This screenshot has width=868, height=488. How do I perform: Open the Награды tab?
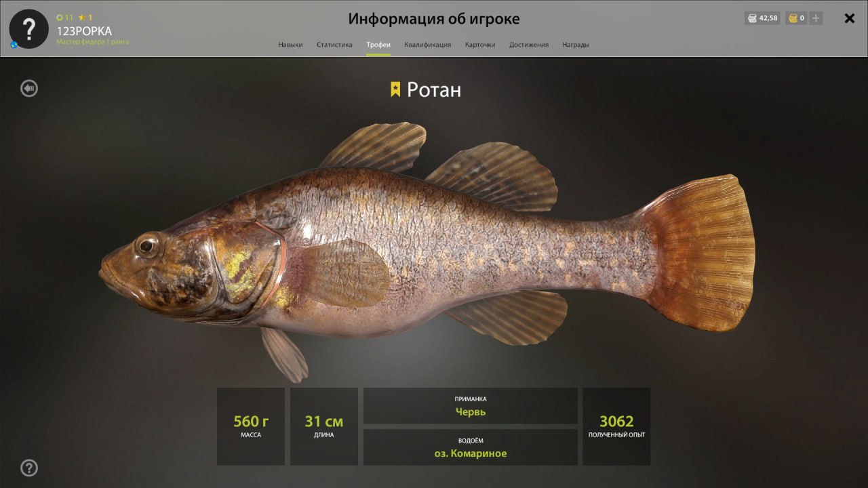576,45
